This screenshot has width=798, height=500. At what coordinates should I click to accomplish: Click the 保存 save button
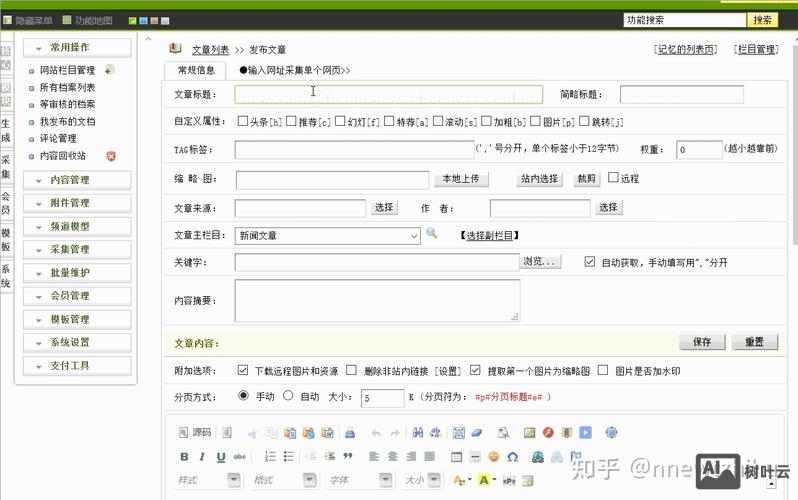coord(702,342)
